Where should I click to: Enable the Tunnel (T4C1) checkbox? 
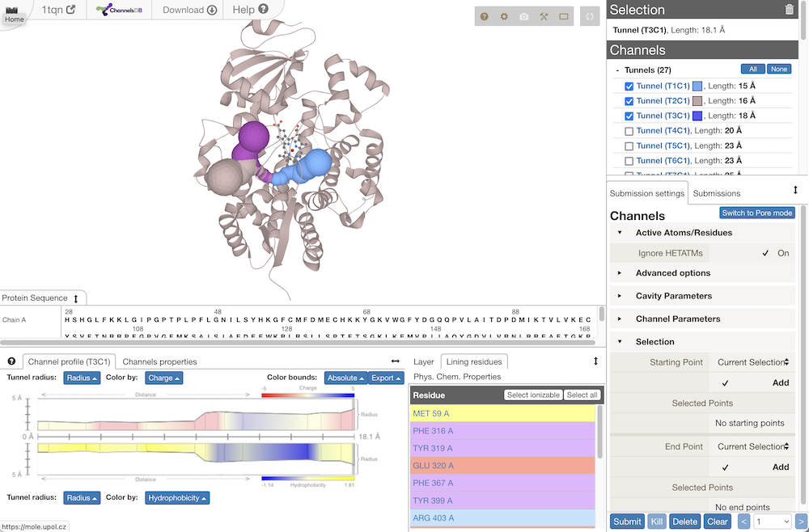(x=629, y=131)
